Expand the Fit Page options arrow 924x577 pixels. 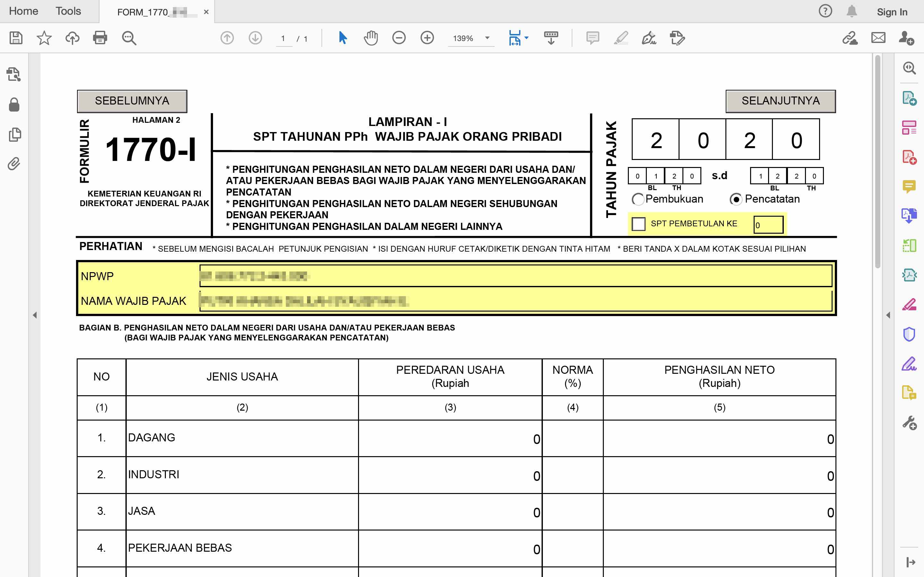(x=527, y=38)
